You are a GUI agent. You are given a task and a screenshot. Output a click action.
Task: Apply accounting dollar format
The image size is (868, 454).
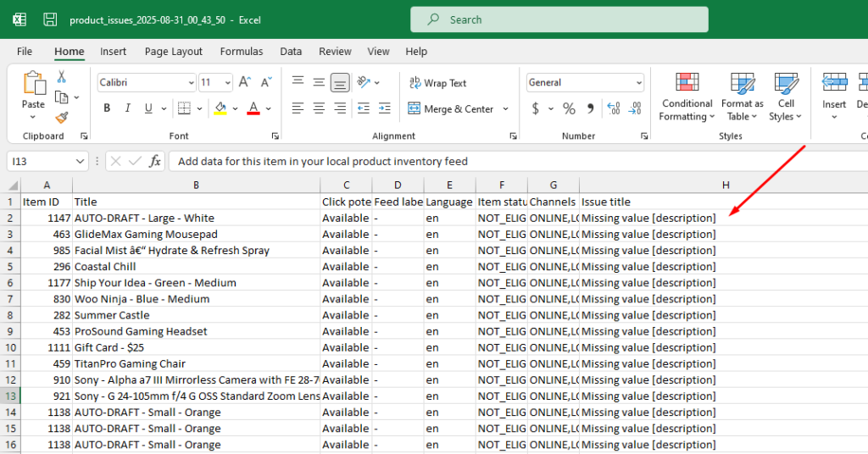click(x=536, y=108)
